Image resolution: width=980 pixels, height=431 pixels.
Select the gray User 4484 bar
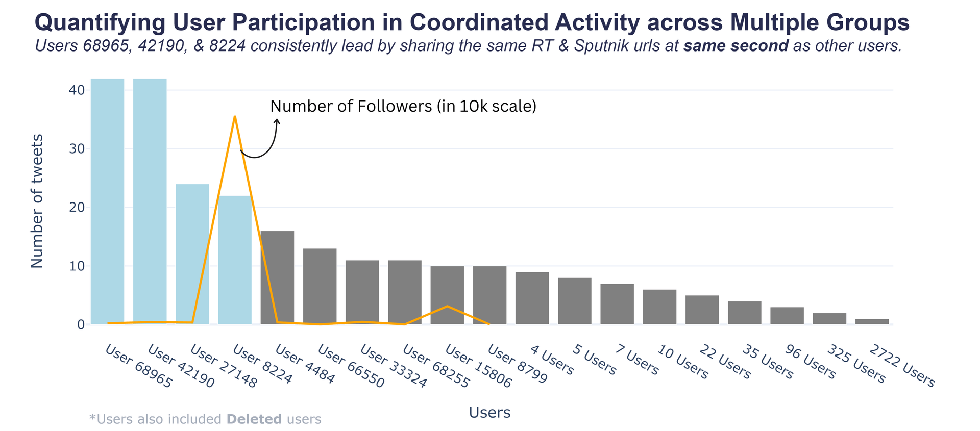pyautogui.click(x=277, y=277)
